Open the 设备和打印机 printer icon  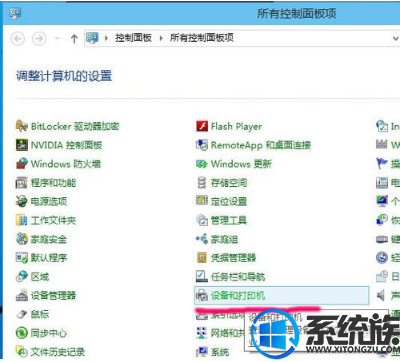click(x=202, y=295)
